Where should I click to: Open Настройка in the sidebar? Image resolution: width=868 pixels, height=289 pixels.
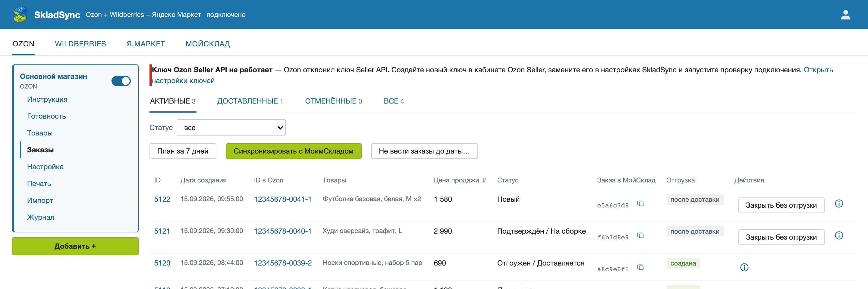[45, 167]
